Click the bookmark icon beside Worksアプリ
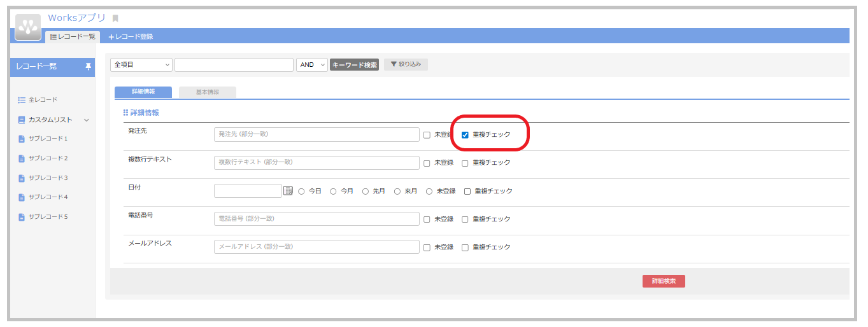Image resolution: width=868 pixels, height=327 pixels. 115,18
